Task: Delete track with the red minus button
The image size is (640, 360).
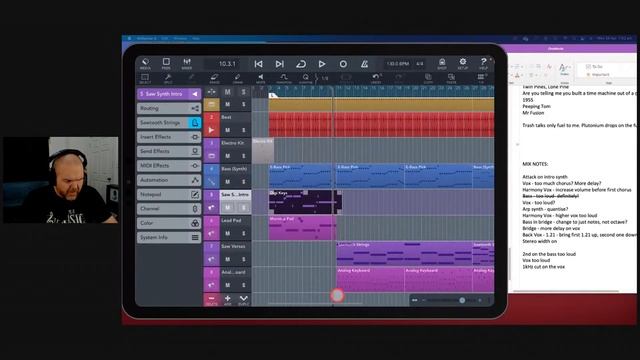Action: click(211, 300)
